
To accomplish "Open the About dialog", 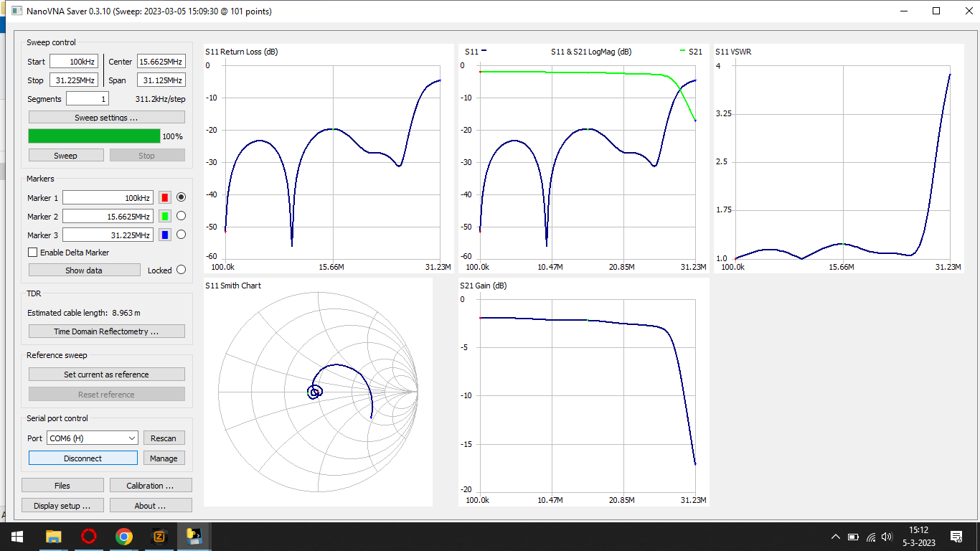I will (151, 505).
